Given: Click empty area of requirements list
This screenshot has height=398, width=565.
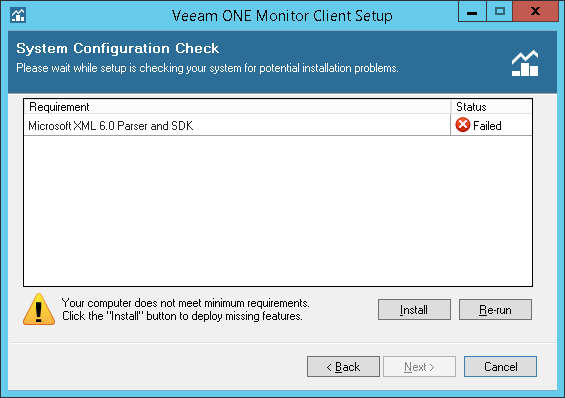Looking at the screenshot, I should [278, 211].
